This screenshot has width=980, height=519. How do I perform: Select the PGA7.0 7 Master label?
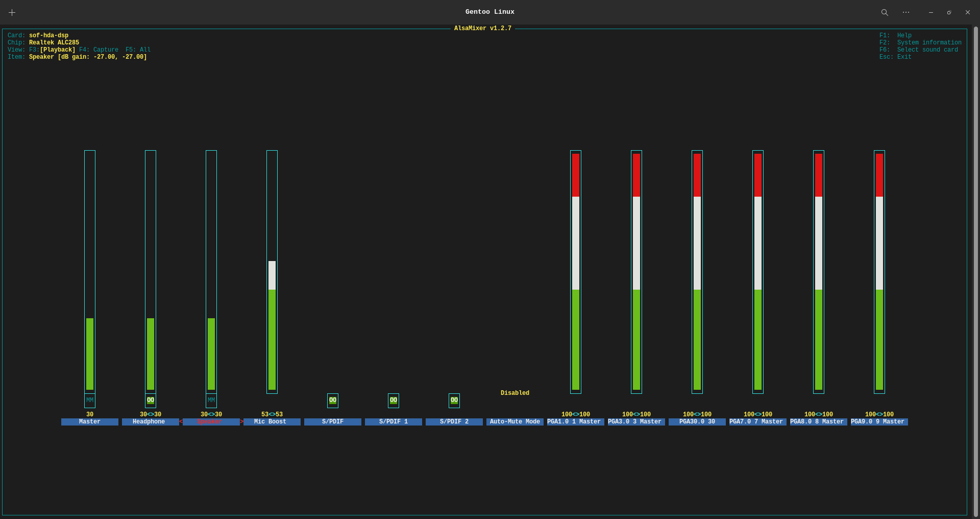[758, 422]
